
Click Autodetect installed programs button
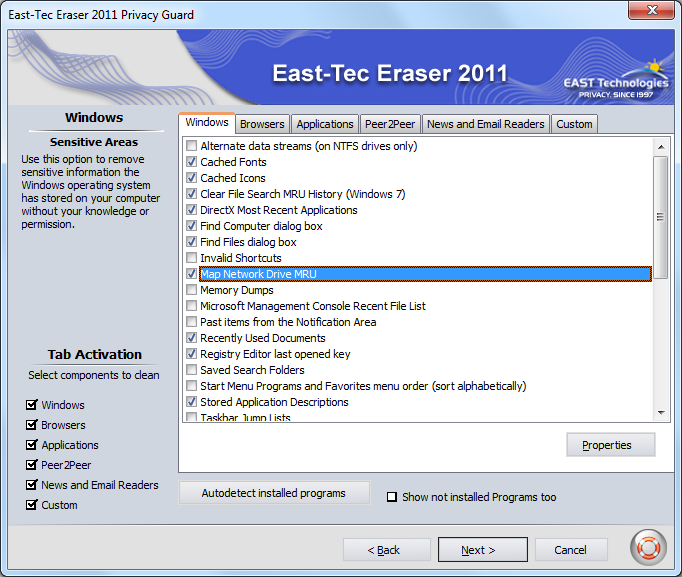[x=274, y=493]
